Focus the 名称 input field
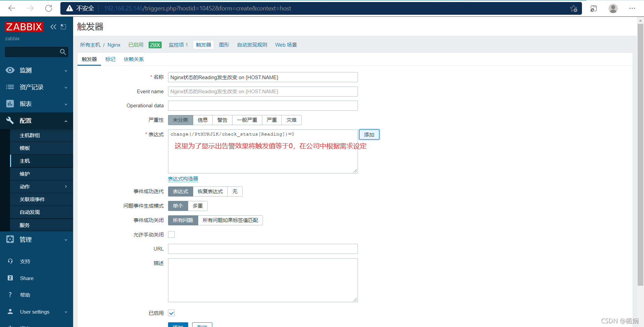 (263, 77)
